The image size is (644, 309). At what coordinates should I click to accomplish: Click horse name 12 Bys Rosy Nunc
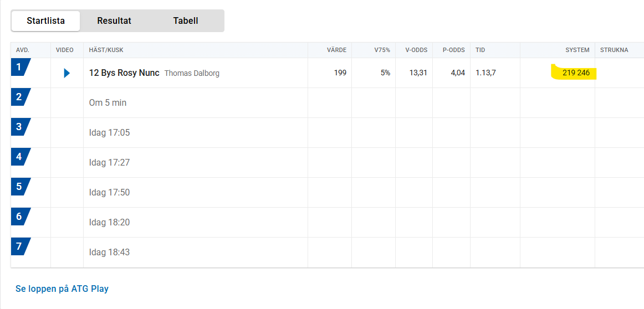[x=124, y=73]
